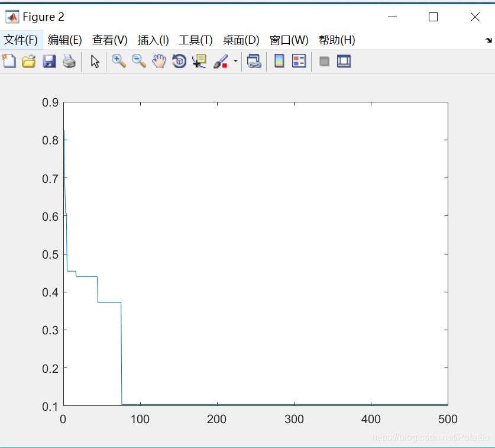Click the y-axis label 0.6

[50, 217]
